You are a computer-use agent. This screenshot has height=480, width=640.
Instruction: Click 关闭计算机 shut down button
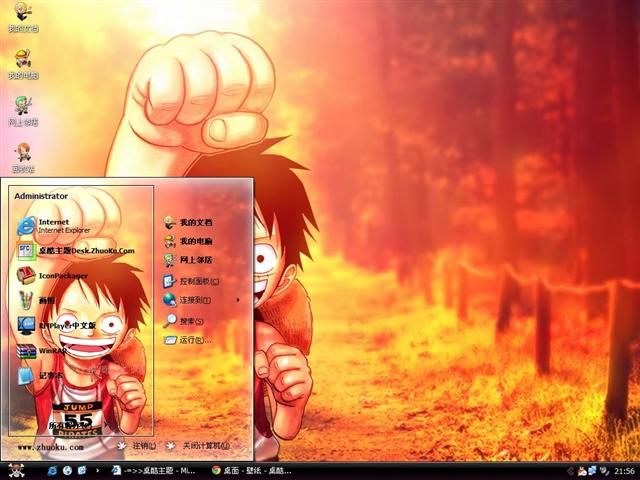point(198,446)
